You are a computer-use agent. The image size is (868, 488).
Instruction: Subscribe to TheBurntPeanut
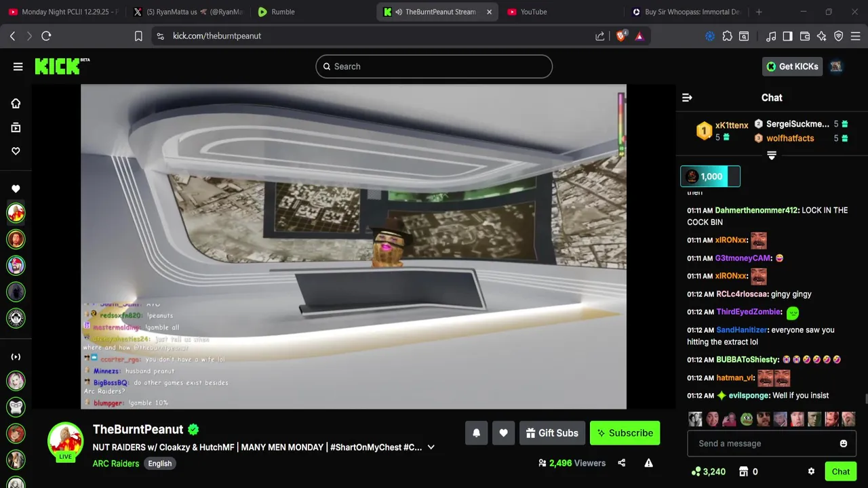[625, 433]
